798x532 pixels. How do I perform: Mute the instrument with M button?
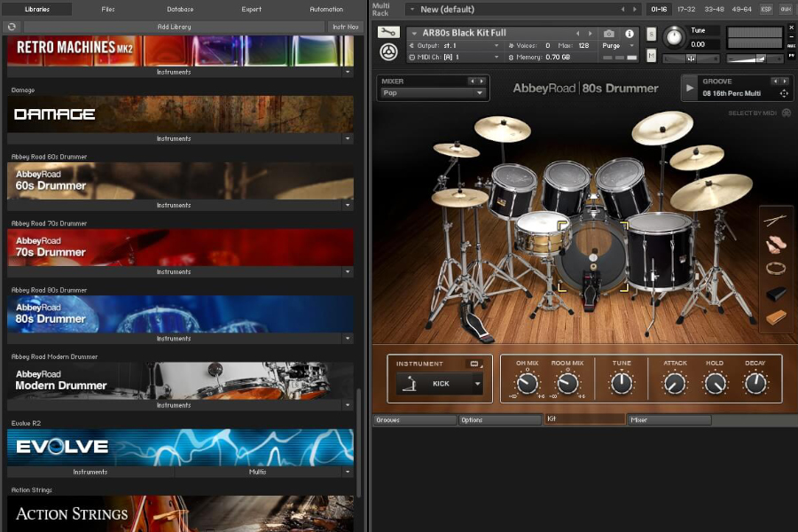coord(652,55)
